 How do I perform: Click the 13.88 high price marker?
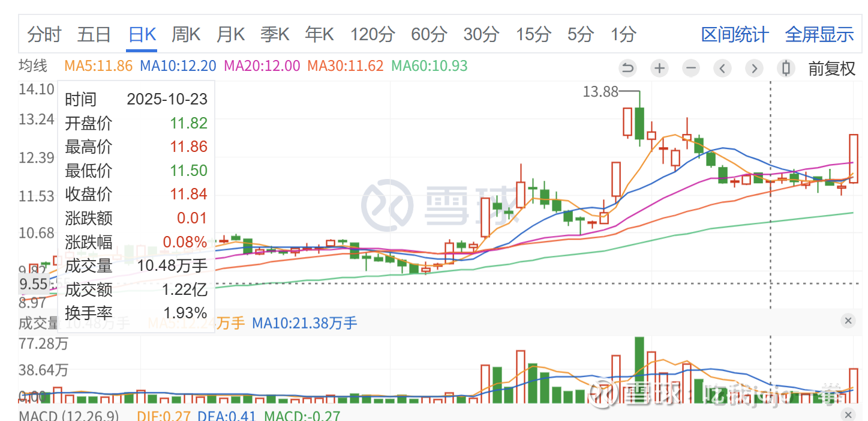pos(600,91)
